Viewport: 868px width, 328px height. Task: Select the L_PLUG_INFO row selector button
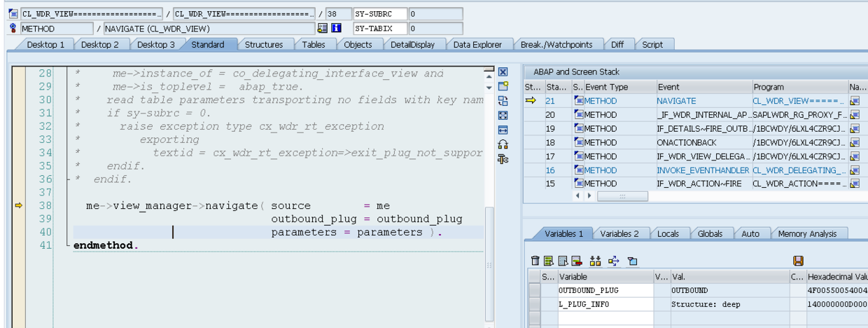pyautogui.click(x=535, y=305)
